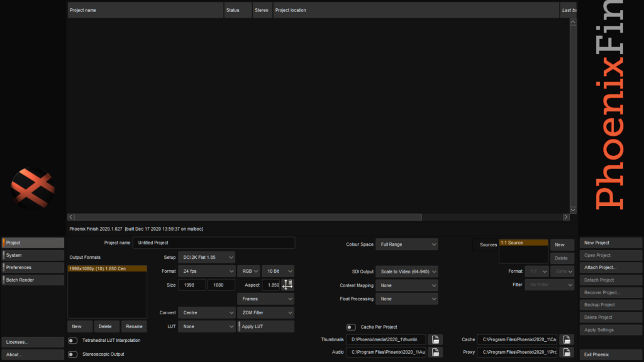The height and width of the screenshot is (362, 644).
Task: Click Apply Settings button
Action: tap(611, 330)
